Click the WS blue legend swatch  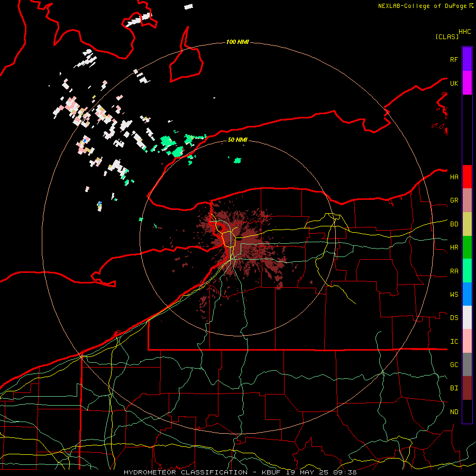click(x=467, y=294)
